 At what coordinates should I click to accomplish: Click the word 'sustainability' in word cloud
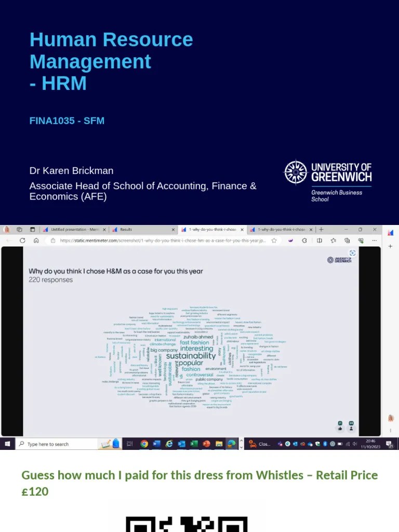tap(191, 356)
